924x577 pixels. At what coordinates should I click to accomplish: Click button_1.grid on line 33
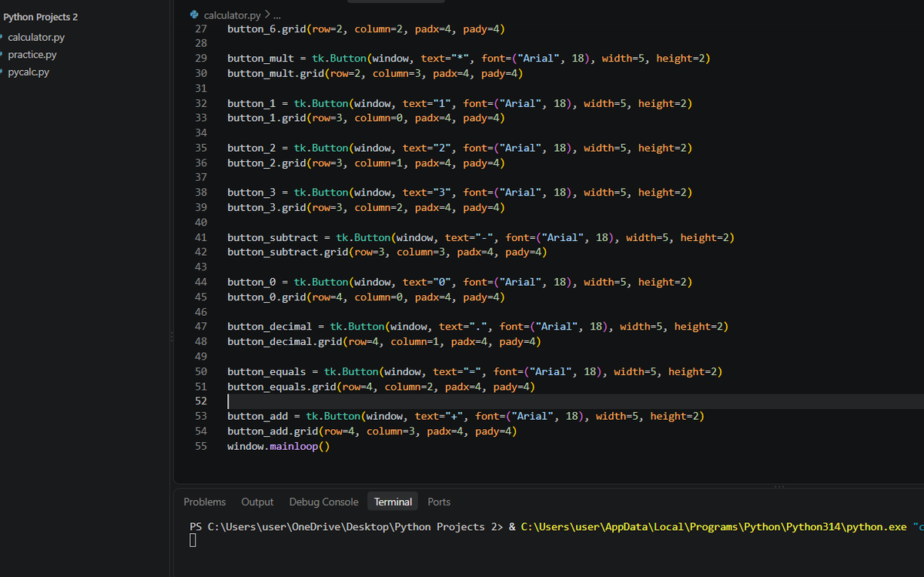(x=266, y=118)
